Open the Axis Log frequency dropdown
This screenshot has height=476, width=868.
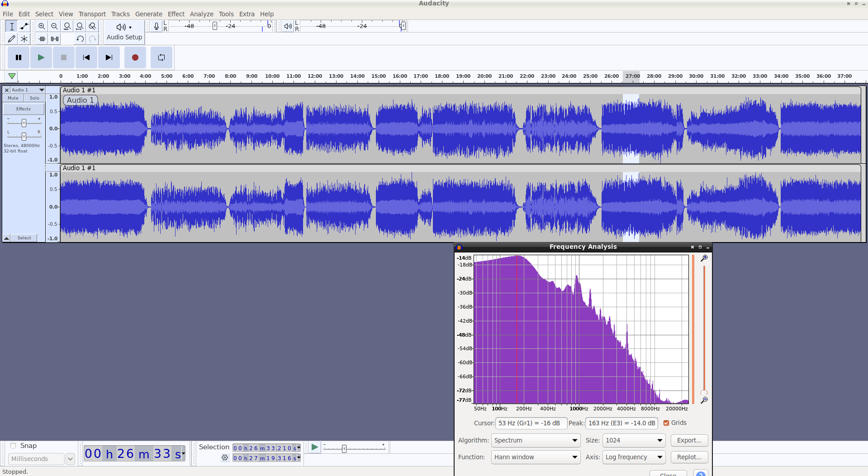point(634,457)
